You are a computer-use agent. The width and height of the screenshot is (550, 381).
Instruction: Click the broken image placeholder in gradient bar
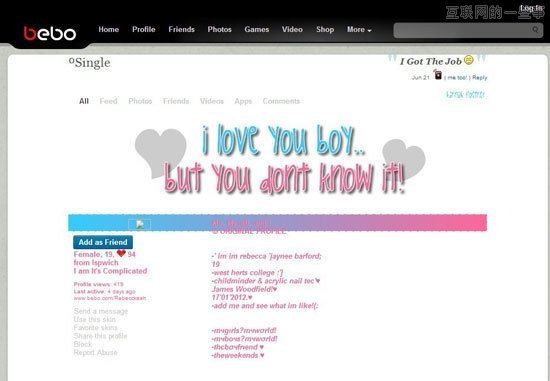140,225
